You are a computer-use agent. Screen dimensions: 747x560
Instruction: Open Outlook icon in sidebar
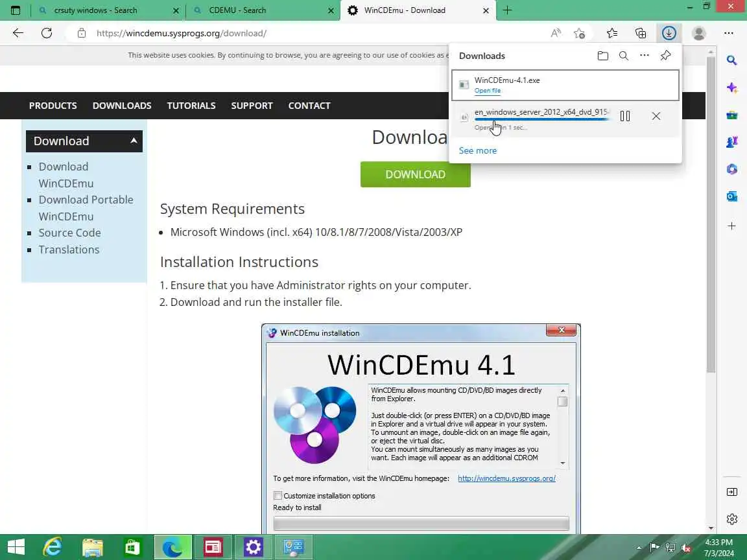point(731,196)
